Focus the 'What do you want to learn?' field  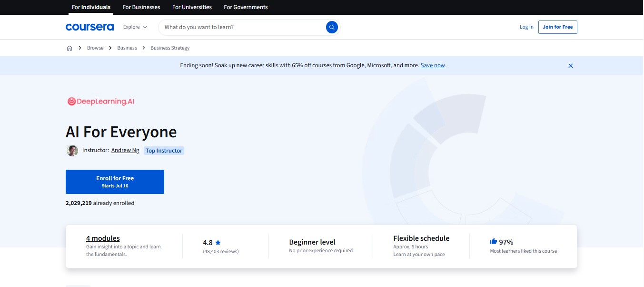tap(243, 27)
